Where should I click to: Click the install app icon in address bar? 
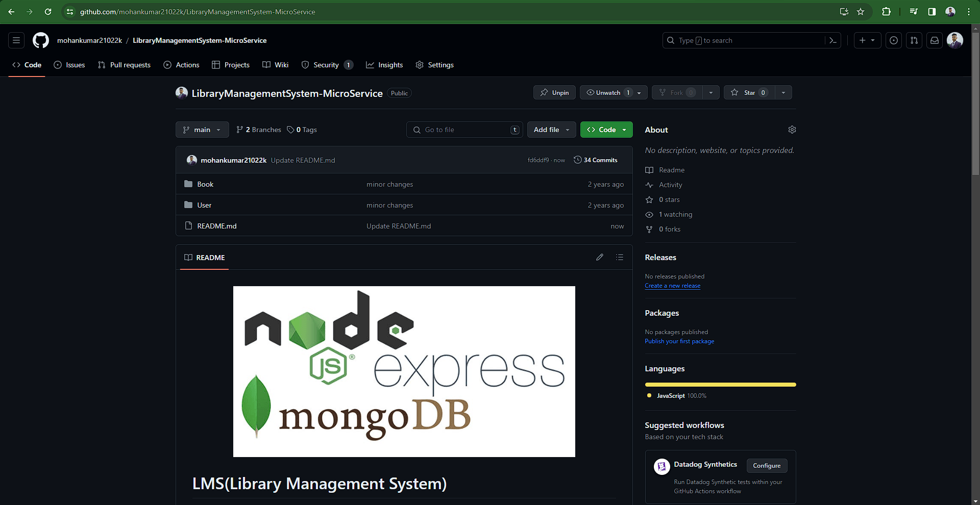(x=844, y=12)
